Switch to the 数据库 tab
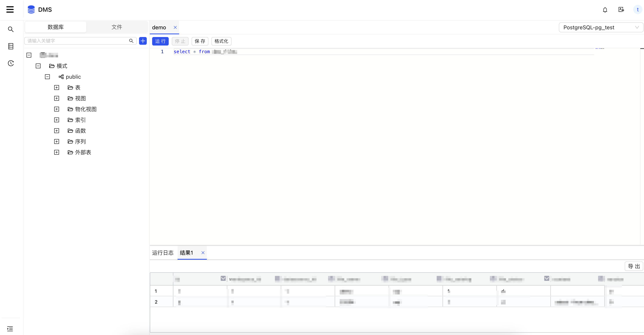644x335 pixels. 56,27
